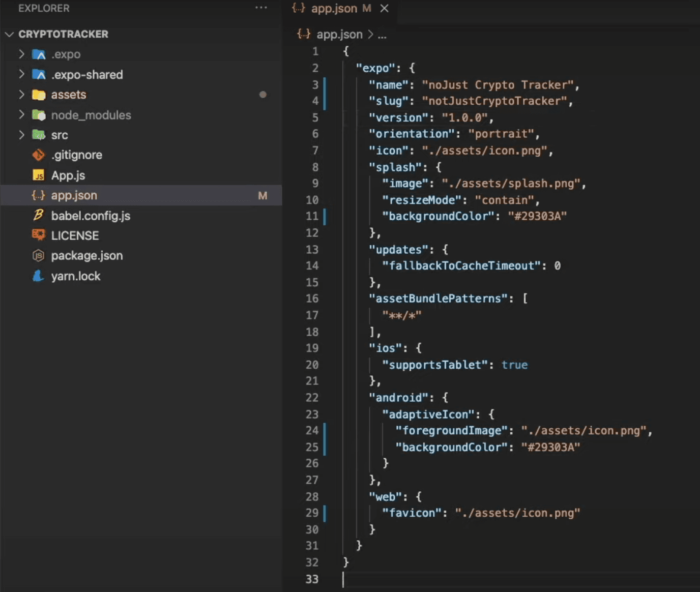Open the Explorer More Actions menu
The image size is (700, 592).
pos(261,8)
